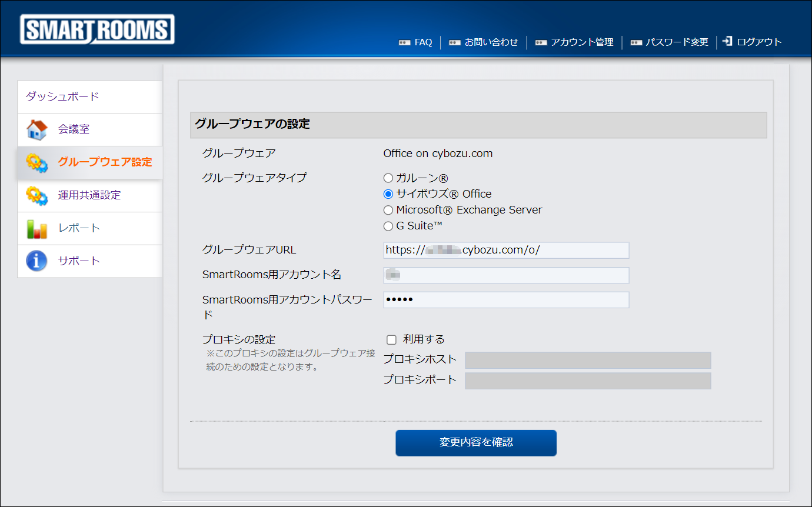Click the SMARTROOMS logo
Image resolution: width=812 pixels, height=507 pixels.
pos(97,29)
